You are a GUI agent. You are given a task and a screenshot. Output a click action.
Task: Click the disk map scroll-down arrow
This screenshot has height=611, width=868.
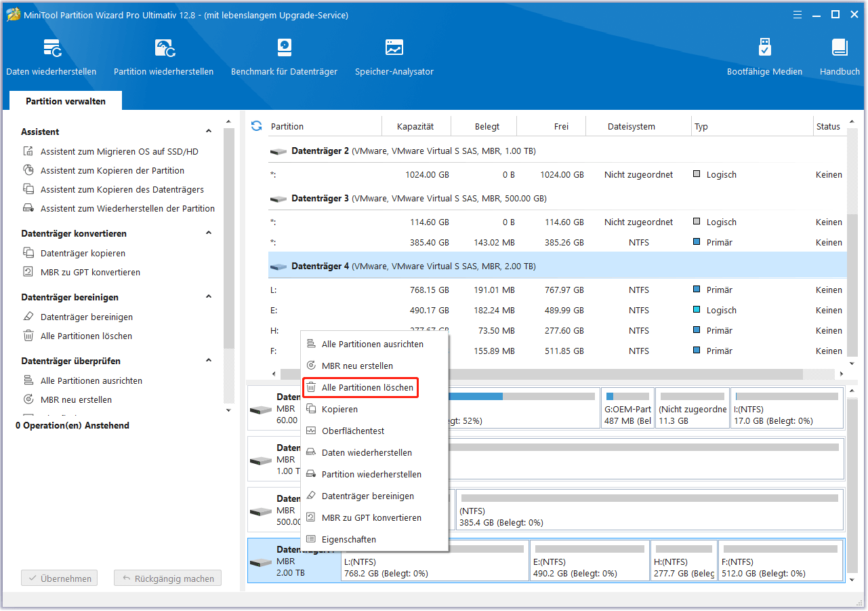pos(852,580)
